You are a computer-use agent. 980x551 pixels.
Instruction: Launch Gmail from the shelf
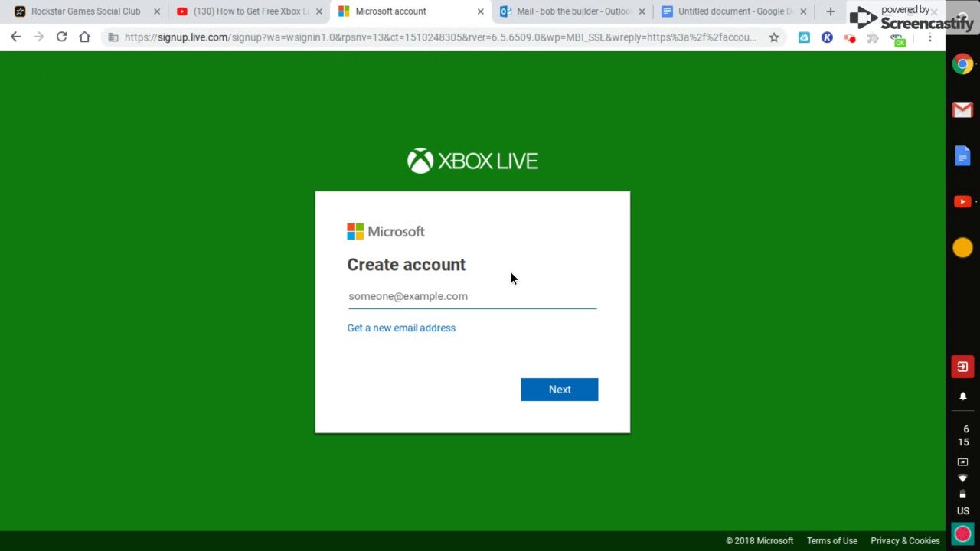pos(963,110)
